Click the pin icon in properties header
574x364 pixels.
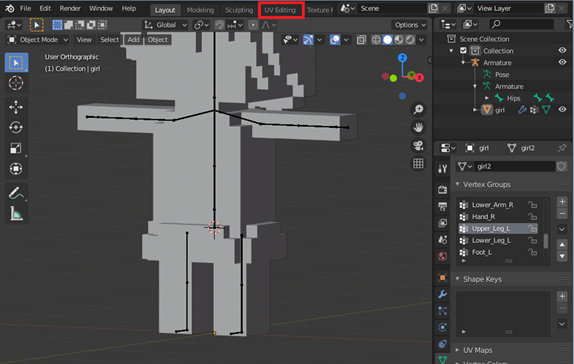(562, 148)
